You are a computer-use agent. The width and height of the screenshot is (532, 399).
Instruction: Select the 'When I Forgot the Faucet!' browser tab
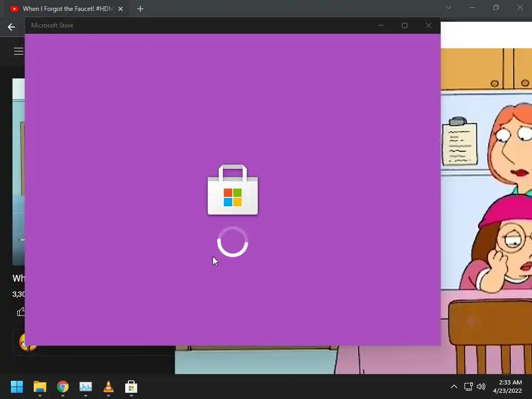tap(67, 9)
